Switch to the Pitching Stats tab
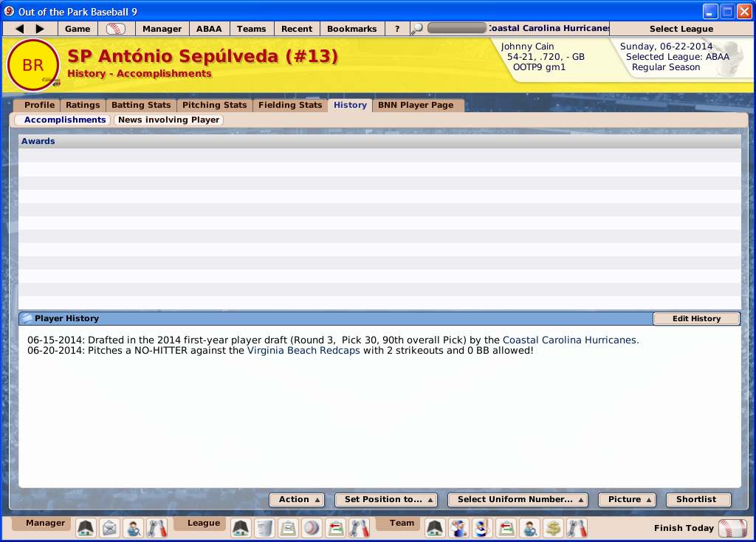 pos(214,105)
